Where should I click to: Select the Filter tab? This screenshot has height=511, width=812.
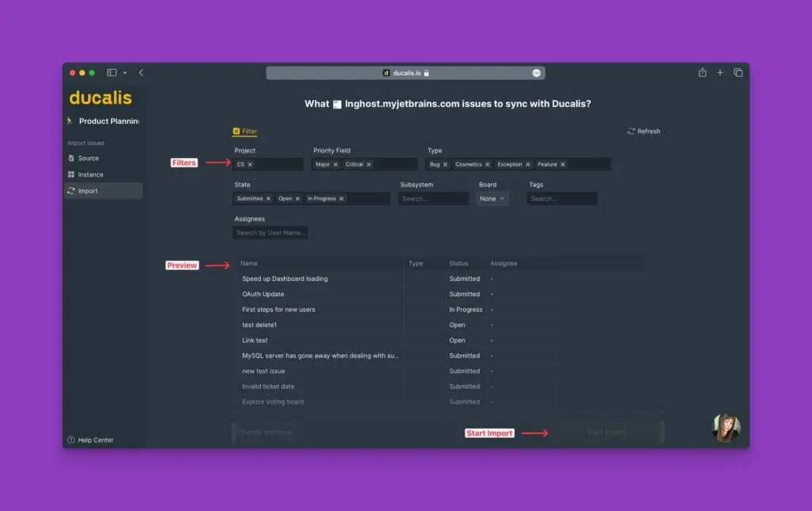point(245,132)
